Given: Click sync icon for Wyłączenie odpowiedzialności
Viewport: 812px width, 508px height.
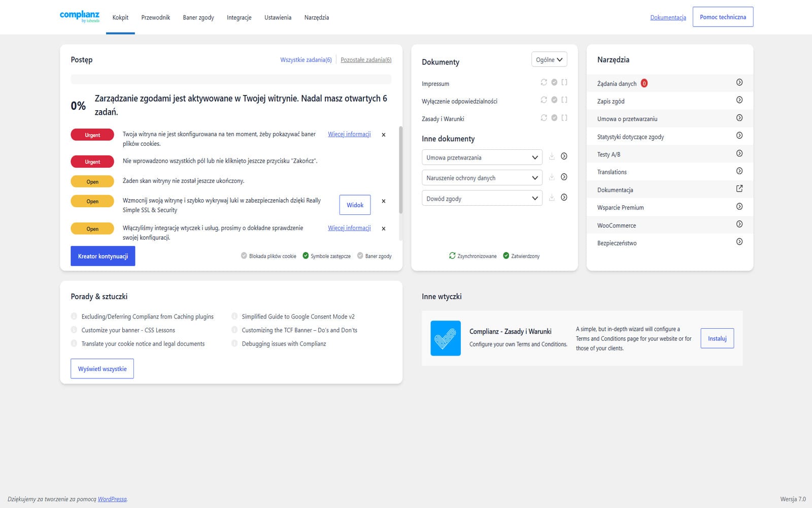Looking at the screenshot, I should coord(544,100).
